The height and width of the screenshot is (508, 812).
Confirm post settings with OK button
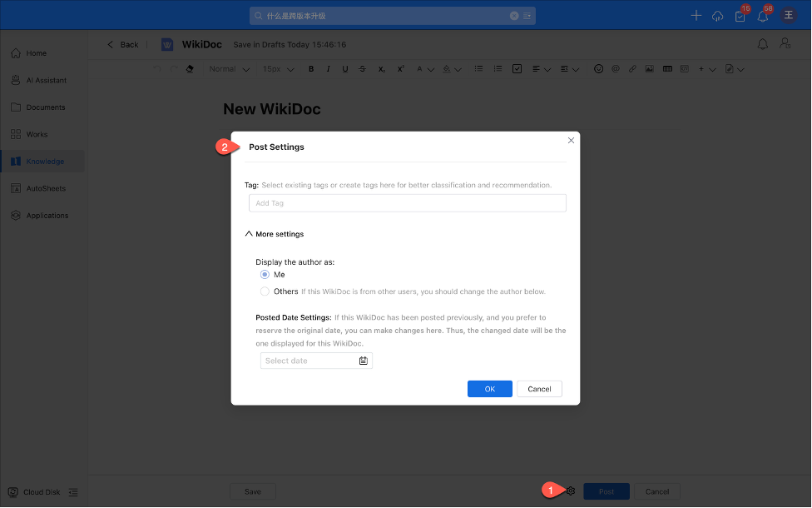point(489,389)
